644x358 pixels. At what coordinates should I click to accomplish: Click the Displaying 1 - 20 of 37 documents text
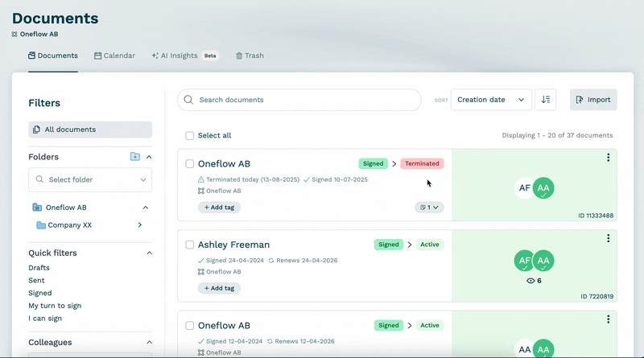(557, 135)
